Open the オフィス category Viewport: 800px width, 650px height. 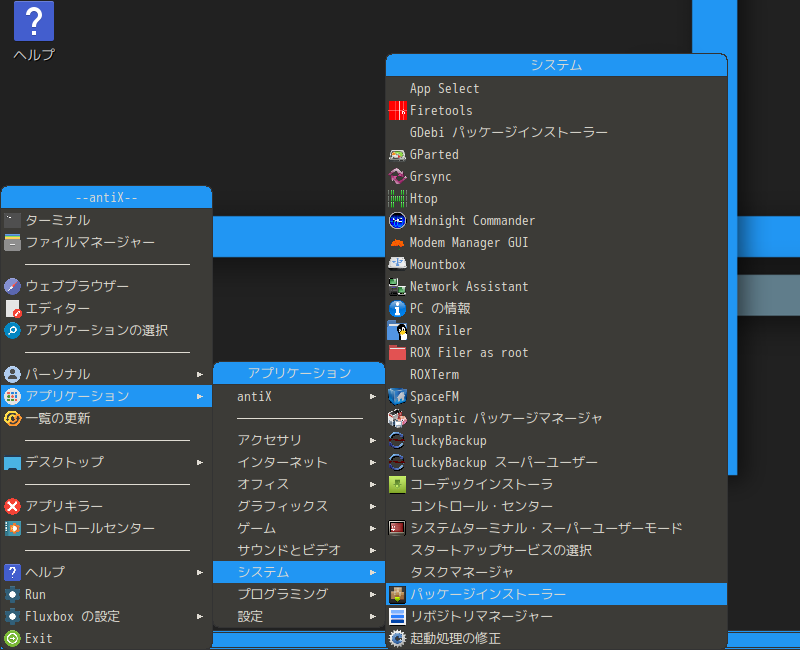tap(299, 484)
